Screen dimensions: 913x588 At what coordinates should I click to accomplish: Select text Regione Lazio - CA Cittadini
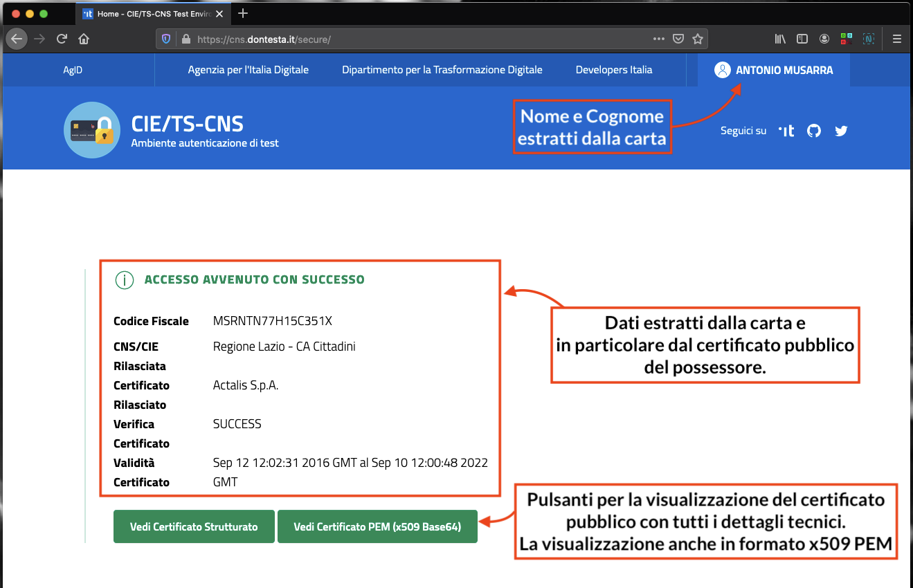click(284, 347)
